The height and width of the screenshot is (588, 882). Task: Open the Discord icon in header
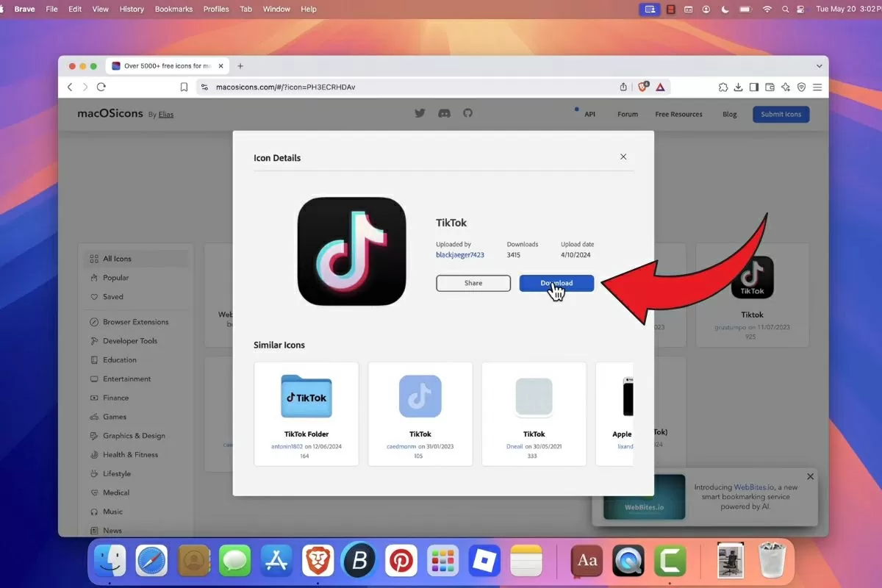point(444,113)
